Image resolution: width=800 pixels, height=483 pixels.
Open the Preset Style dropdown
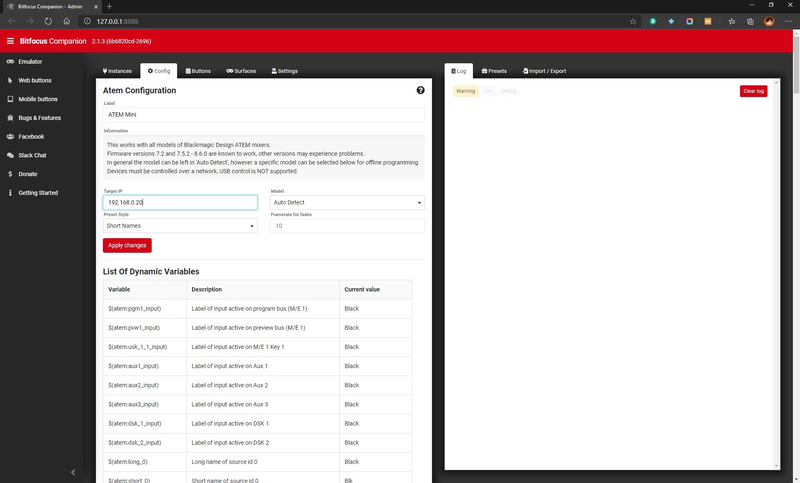pyautogui.click(x=180, y=226)
